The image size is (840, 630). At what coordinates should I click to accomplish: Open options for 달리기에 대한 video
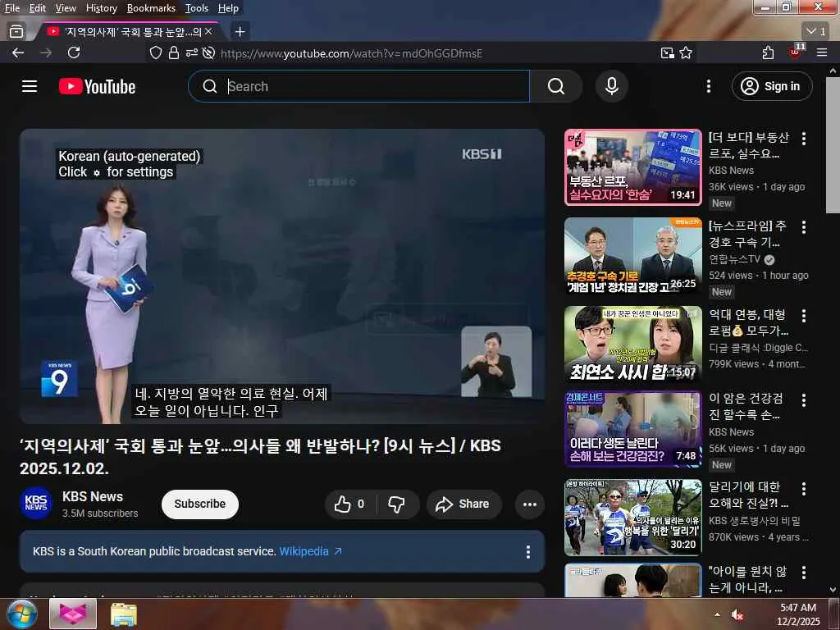tap(804, 489)
